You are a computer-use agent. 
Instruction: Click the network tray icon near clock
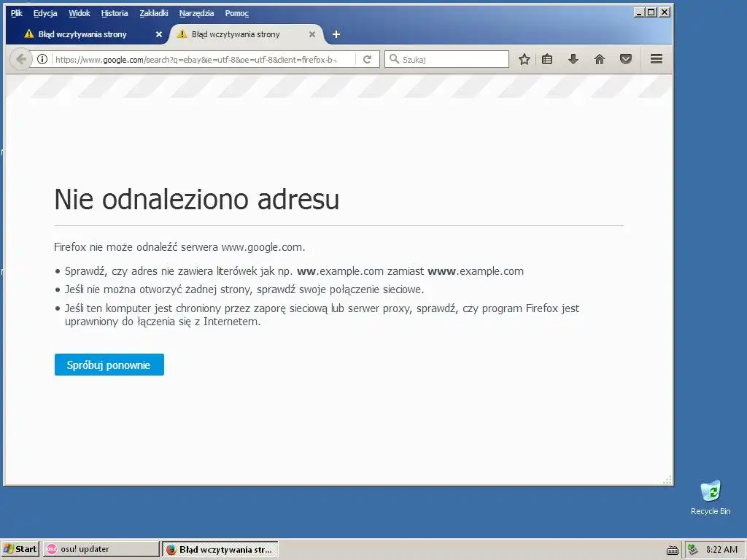(693, 550)
